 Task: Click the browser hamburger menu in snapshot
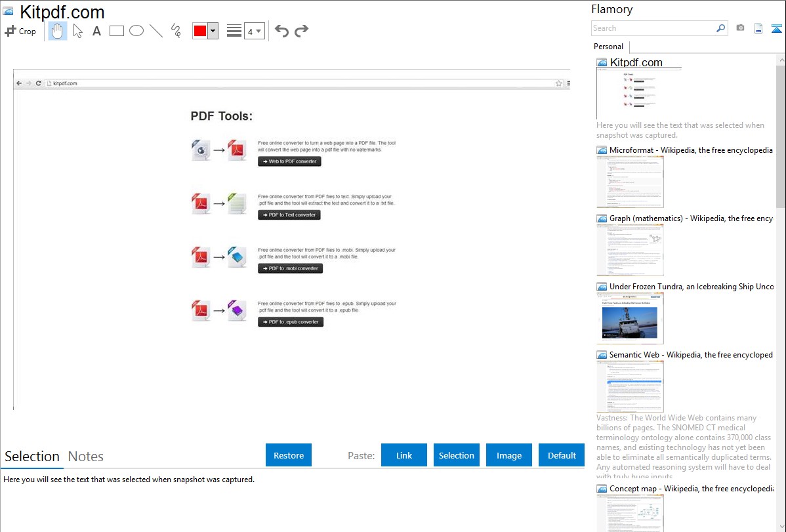pos(568,83)
